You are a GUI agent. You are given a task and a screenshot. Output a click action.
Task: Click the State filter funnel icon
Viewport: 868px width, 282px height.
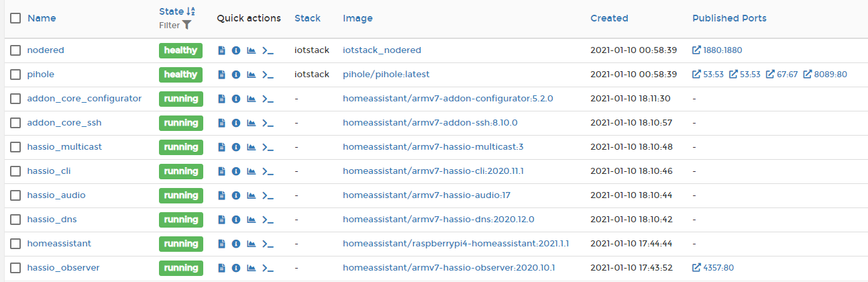tap(186, 25)
